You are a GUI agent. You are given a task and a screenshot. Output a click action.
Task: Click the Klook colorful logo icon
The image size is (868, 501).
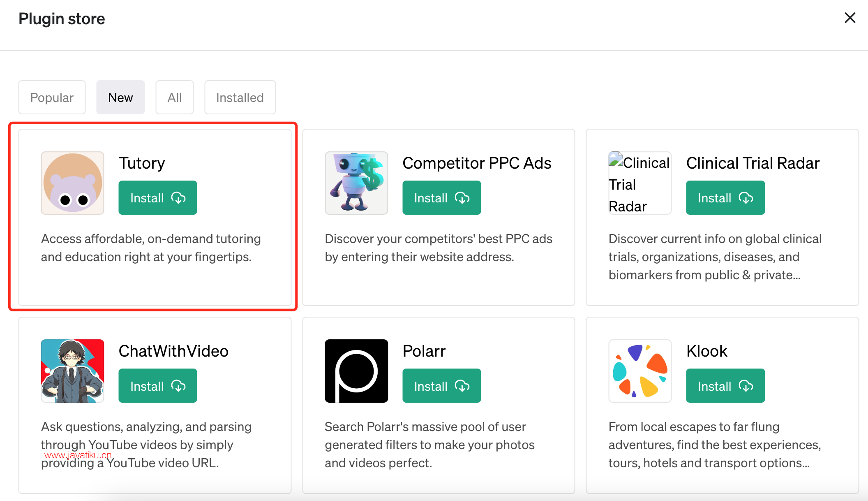click(x=639, y=371)
